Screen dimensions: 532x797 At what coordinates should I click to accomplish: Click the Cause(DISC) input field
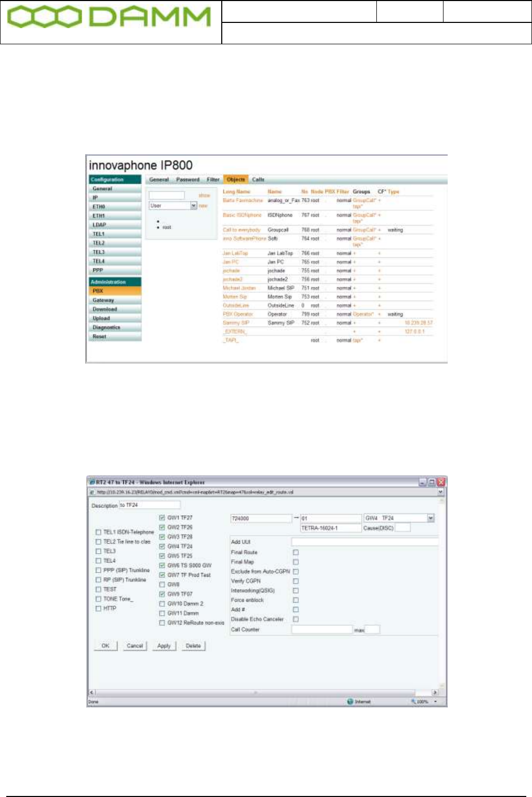[x=403, y=528]
